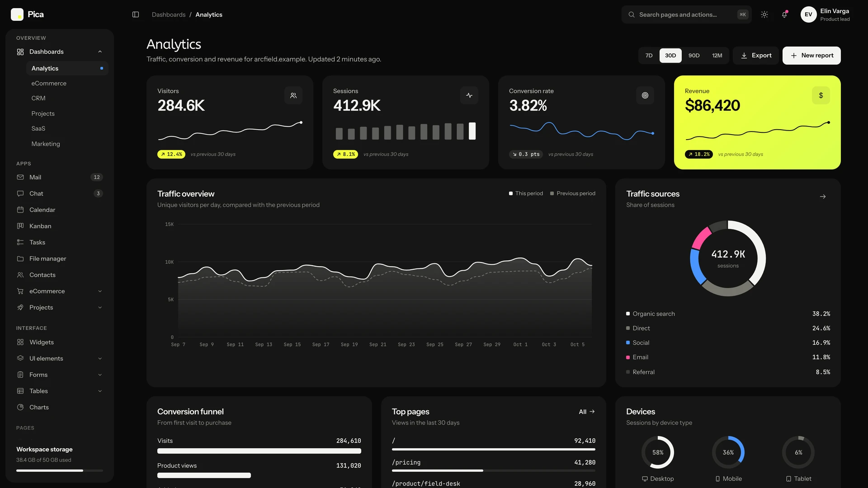Create a New report
868x488 pixels.
[x=811, y=56]
